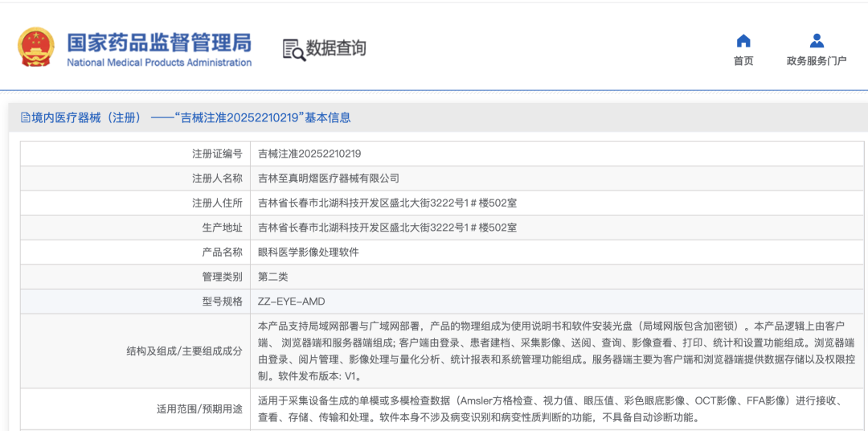This screenshot has width=868, height=431.
Task: Click registration number value 吉械注准20252210219
Action: (x=309, y=154)
